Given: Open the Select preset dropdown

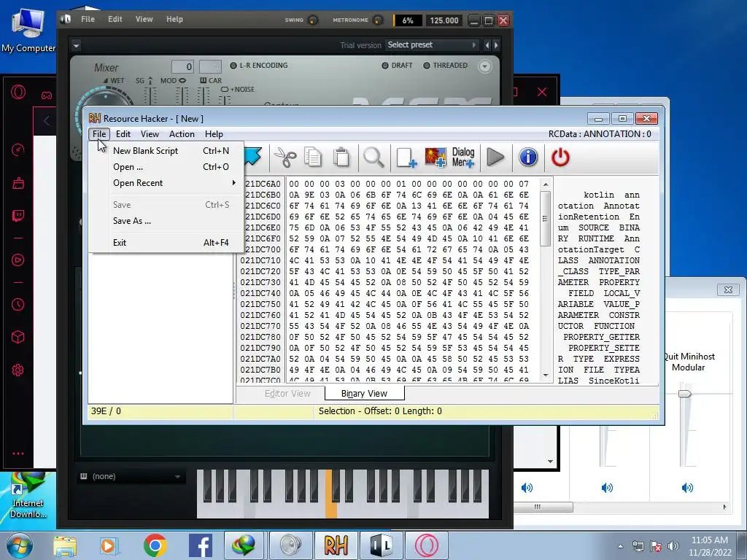Looking at the screenshot, I should coord(432,44).
